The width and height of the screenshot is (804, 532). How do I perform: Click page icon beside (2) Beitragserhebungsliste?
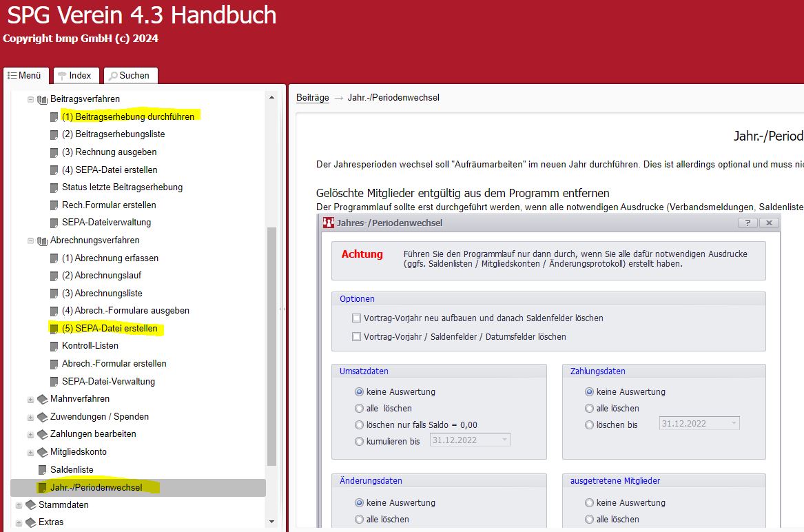click(x=54, y=135)
